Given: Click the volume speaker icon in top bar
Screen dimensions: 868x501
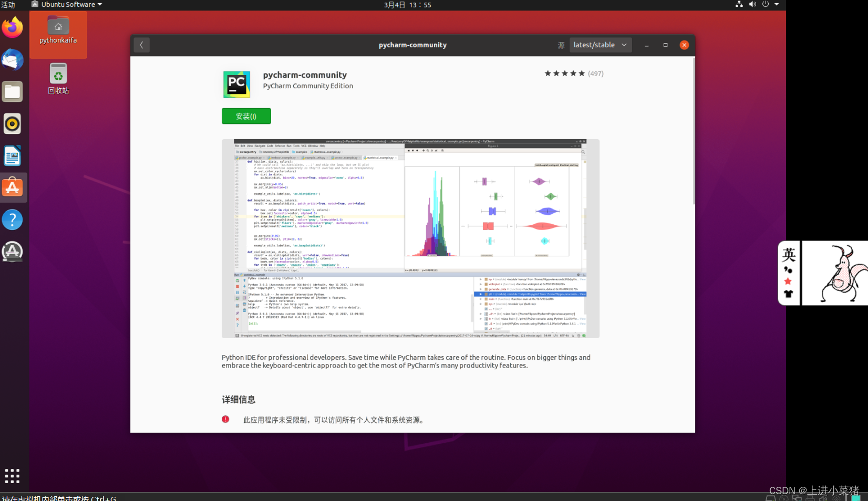Looking at the screenshot, I should (752, 4).
